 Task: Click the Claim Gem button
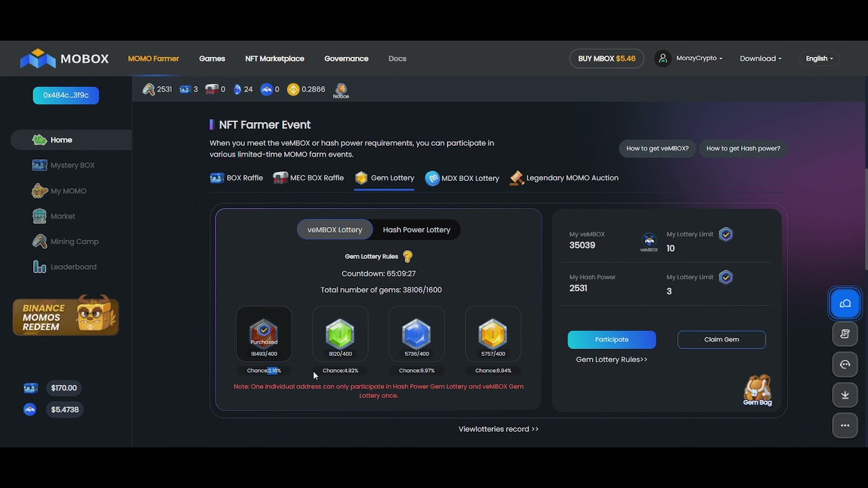click(x=722, y=340)
